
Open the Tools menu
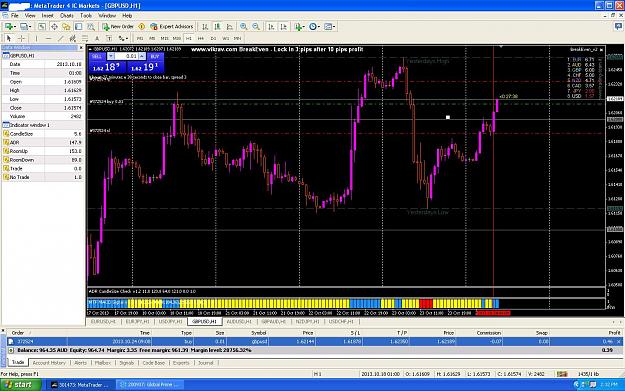(86, 16)
